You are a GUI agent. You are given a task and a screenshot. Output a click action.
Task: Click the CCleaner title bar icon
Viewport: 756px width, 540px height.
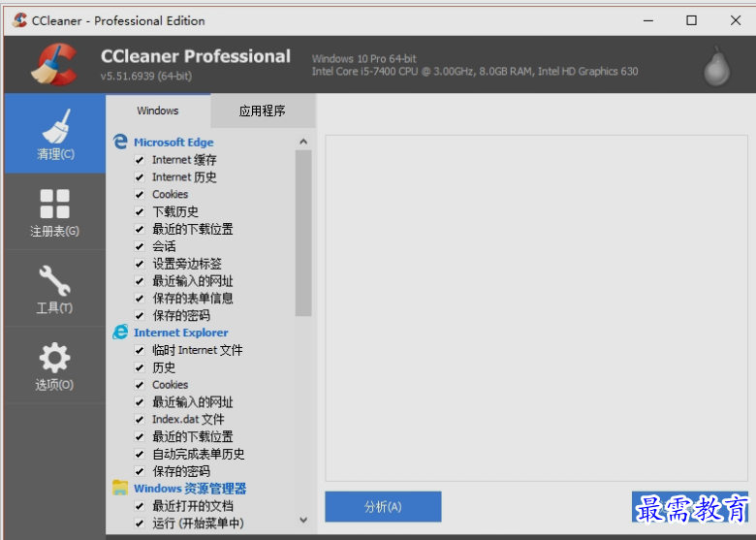(19, 20)
